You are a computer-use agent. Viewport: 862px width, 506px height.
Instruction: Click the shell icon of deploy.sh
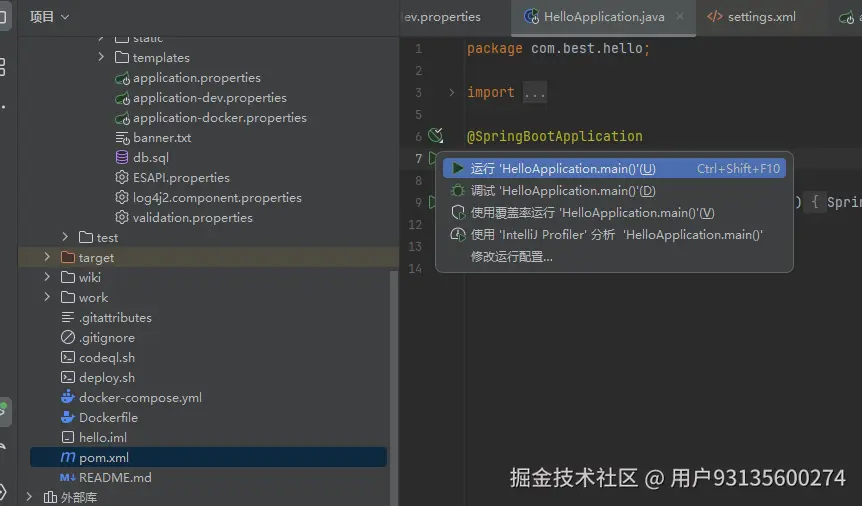pos(68,377)
